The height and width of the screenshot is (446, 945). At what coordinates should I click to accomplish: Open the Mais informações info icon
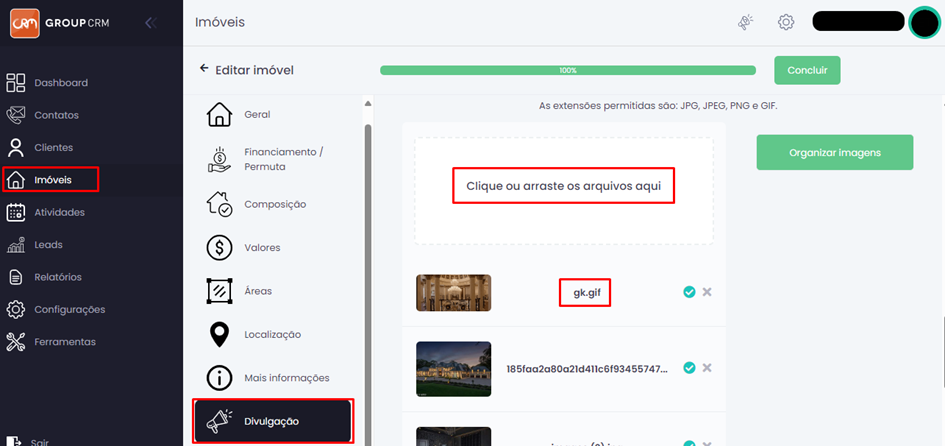coord(219,378)
